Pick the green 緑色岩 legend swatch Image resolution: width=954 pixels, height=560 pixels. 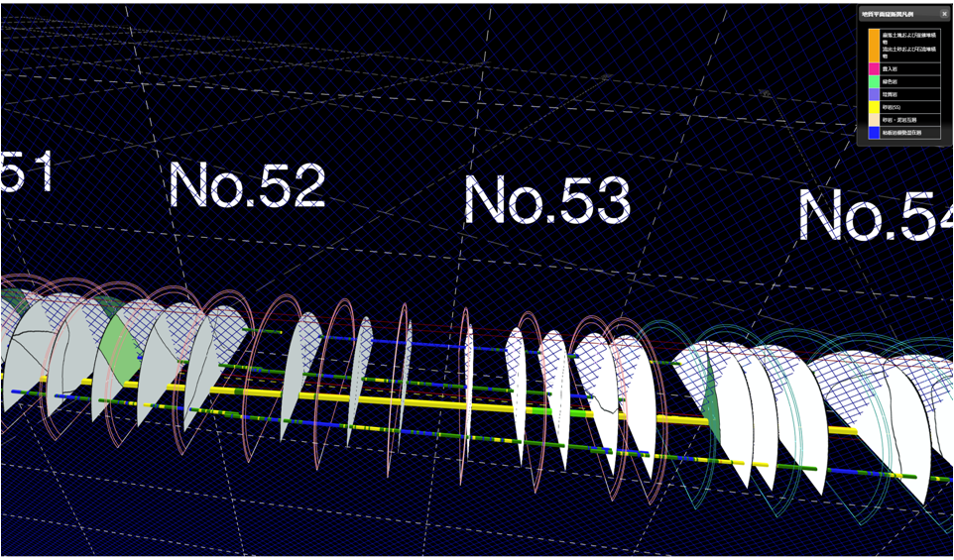(874, 81)
